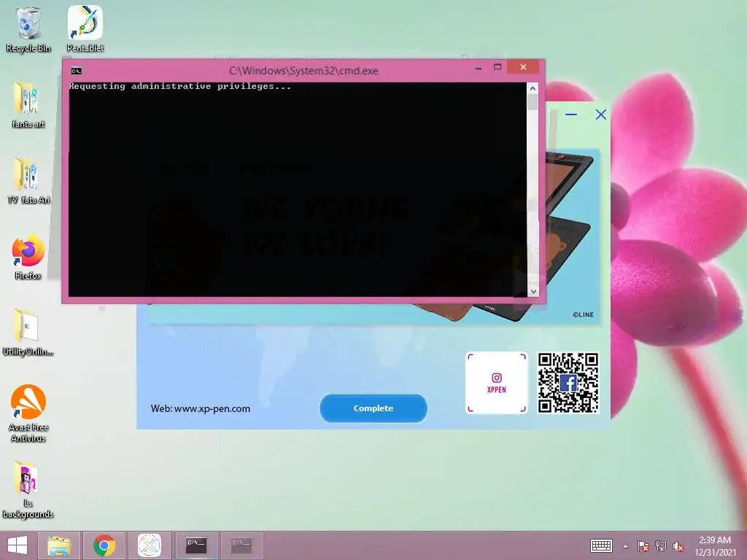Select the Ls backgrounds folder
Screen dimensions: 747x560
28,489
